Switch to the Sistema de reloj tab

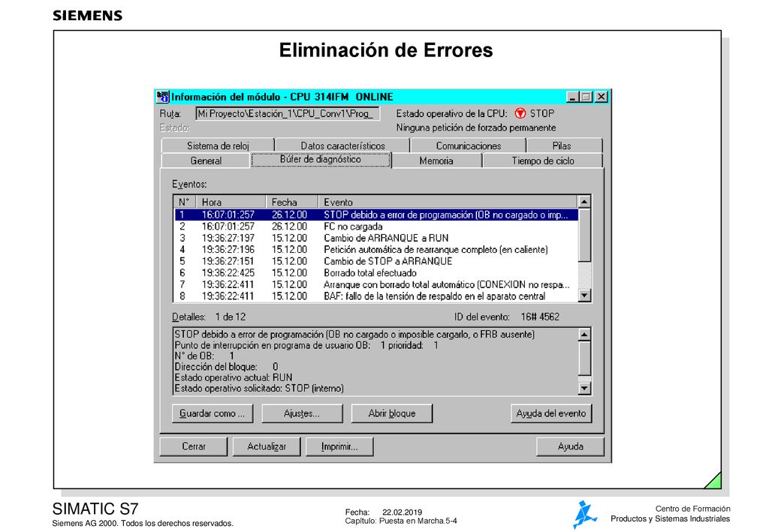(218, 146)
